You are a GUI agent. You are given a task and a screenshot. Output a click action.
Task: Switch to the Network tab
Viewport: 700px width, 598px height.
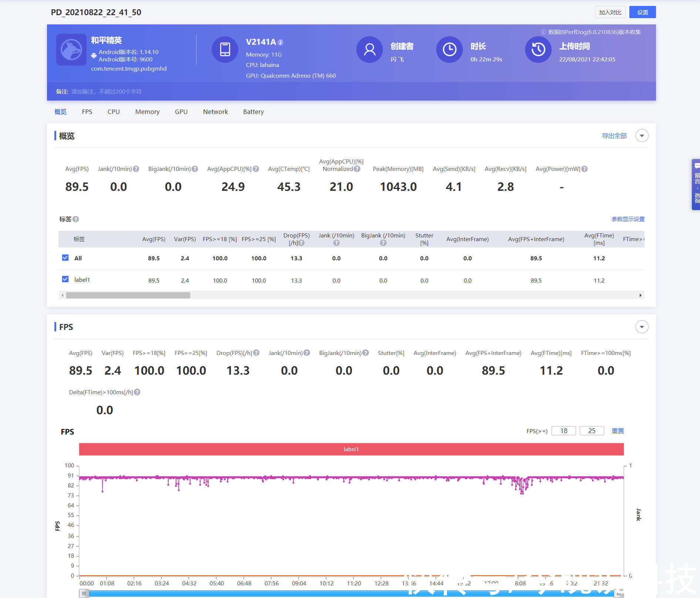point(215,112)
